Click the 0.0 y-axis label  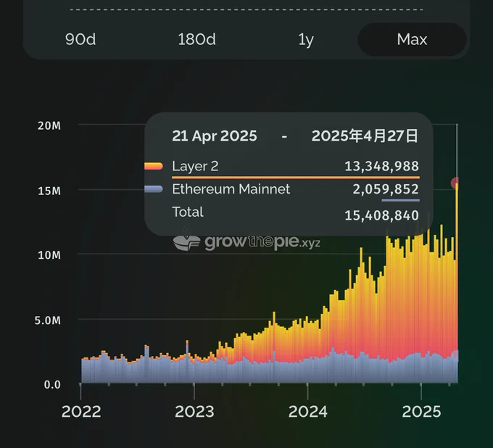(x=52, y=385)
